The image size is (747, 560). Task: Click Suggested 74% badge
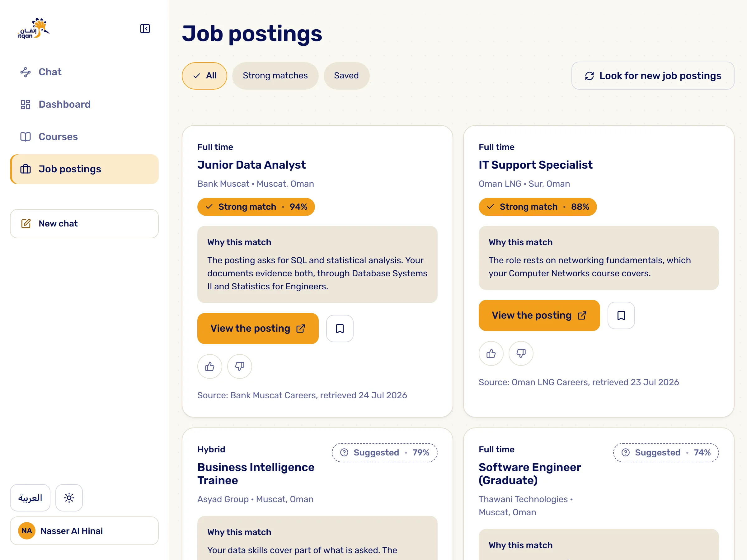pyautogui.click(x=666, y=453)
